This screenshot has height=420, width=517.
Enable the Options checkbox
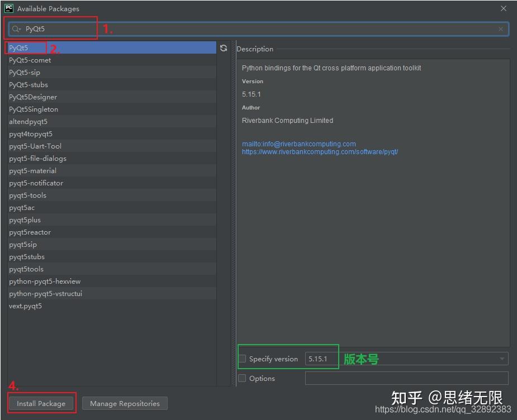243,378
